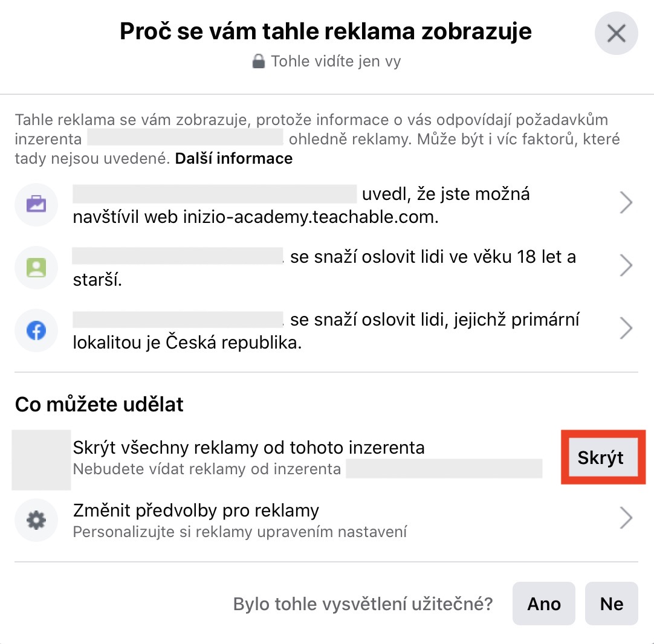Click the purple briefcase website-visit icon
This screenshot has height=644, width=654.
tap(36, 204)
